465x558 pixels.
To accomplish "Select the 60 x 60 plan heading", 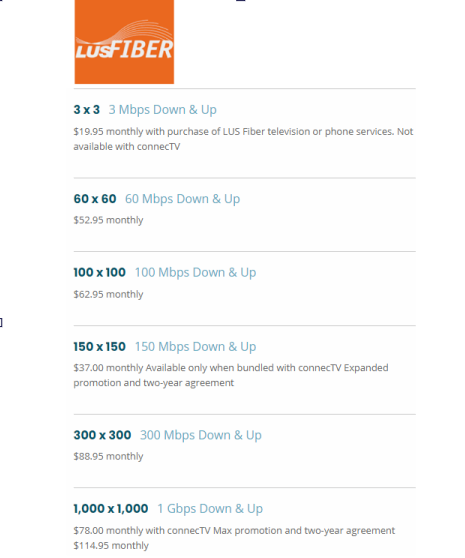I will (x=95, y=199).
